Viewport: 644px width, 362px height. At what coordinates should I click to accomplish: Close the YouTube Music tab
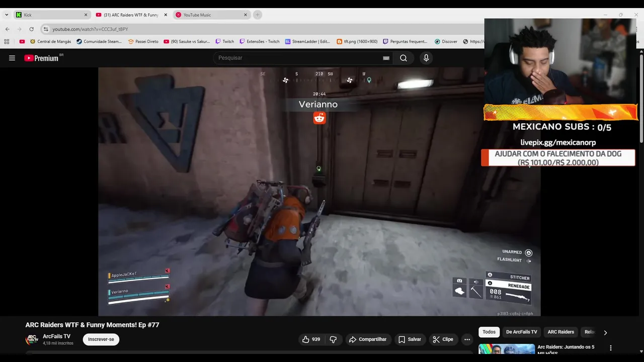tap(246, 15)
